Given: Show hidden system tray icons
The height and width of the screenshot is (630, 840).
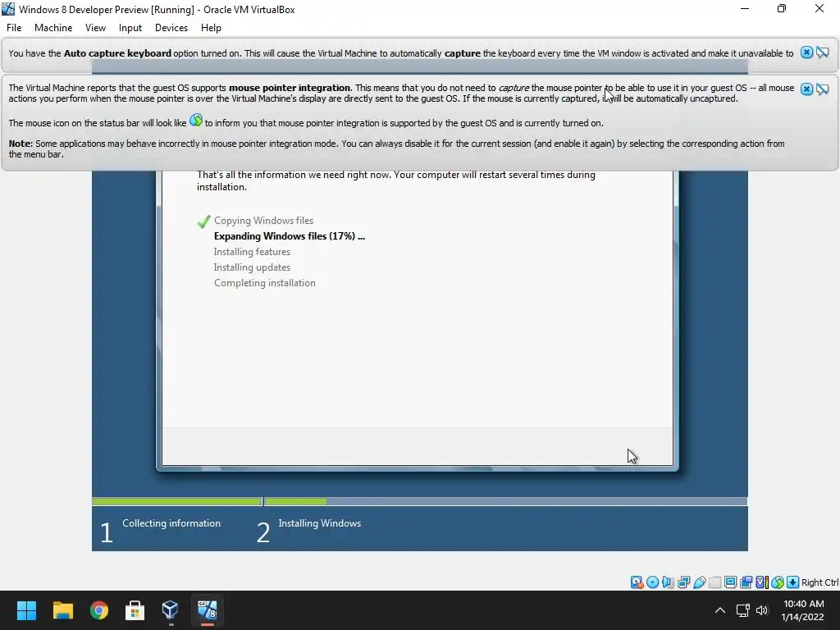Looking at the screenshot, I should pyautogui.click(x=720, y=610).
